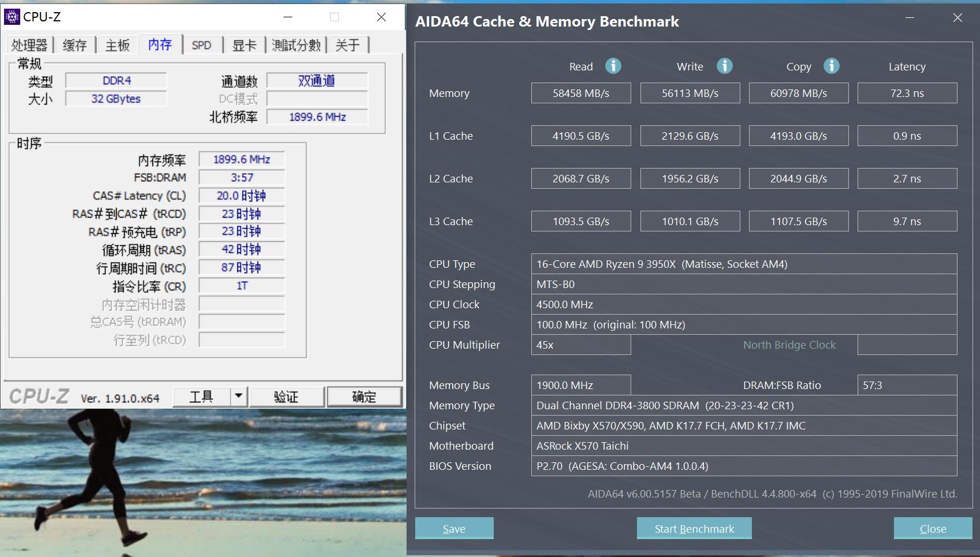
Task: Switch to the 处理器 tab
Action: pyautogui.click(x=28, y=45)
